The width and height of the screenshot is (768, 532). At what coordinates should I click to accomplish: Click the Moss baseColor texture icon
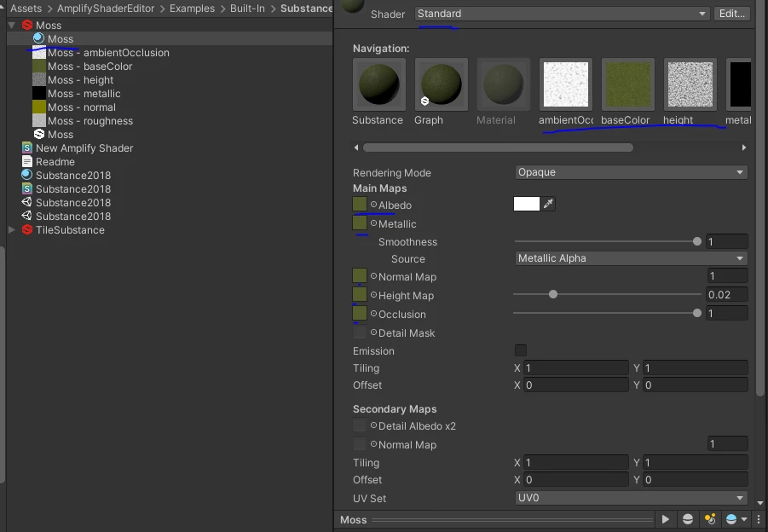pos(39,66)
